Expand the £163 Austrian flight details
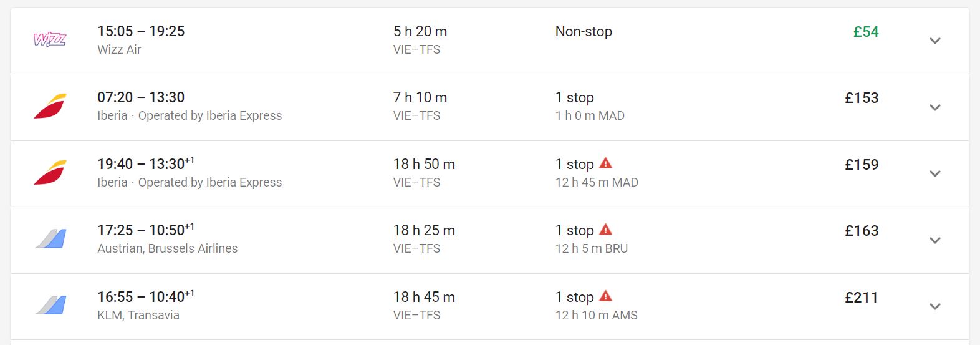The width and height of the screenshot is (980, 345). coord(934,240)
